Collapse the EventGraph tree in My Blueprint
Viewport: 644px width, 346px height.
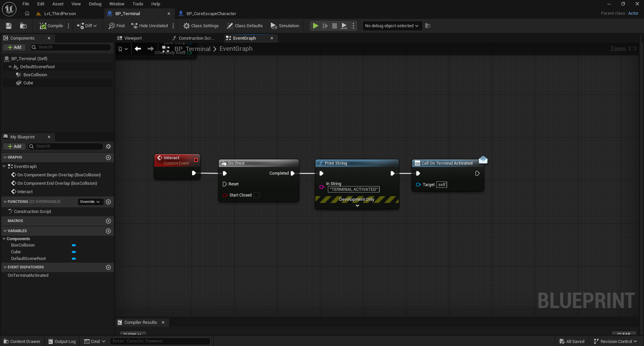click(x=4, y=167)
